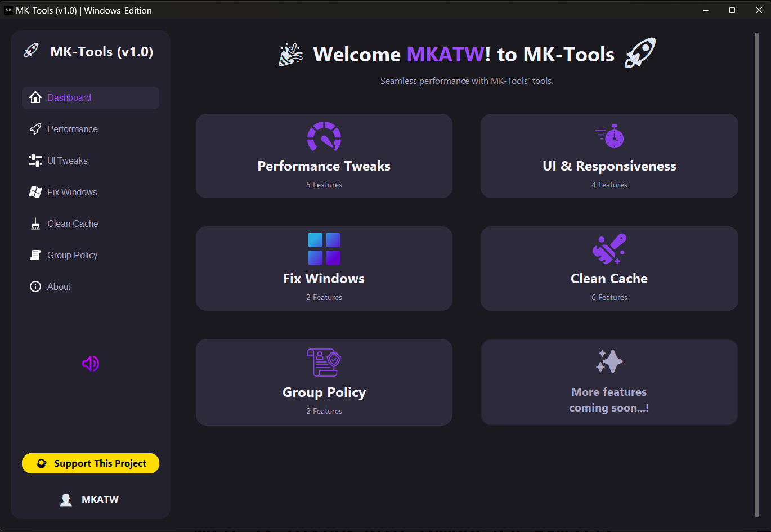This screenshot has width=771, height=532.
Task: Click the Windows grid icon on Fix Windows card
Action: (324, 248)
